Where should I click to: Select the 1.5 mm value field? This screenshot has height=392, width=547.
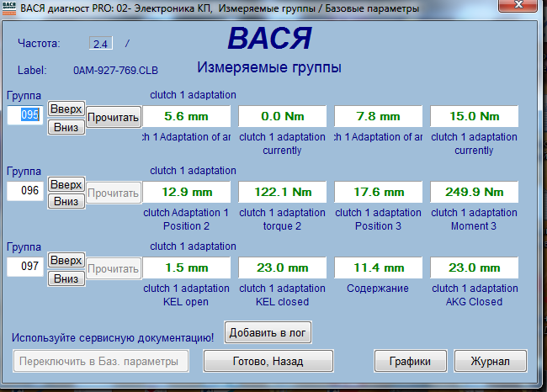(x=187, y=268)
